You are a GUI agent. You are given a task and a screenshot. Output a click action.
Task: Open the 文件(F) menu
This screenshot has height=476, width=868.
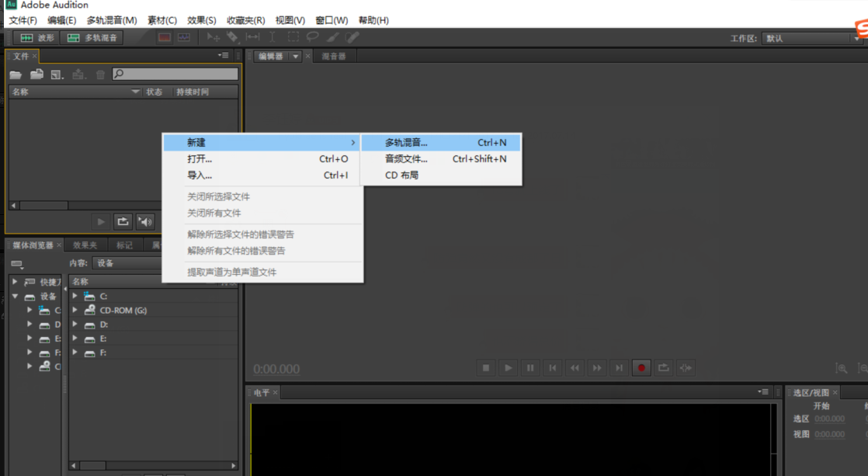[x=23, y=20]
